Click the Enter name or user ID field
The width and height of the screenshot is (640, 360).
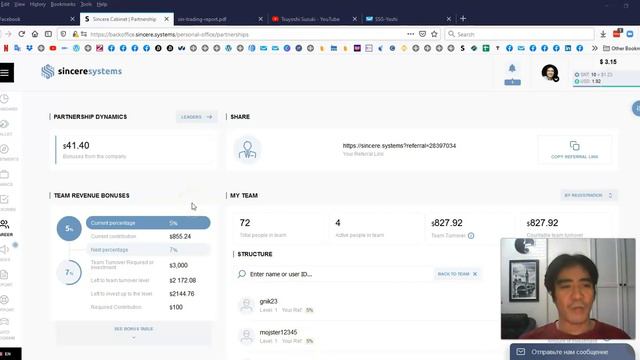tap(334, 274)
